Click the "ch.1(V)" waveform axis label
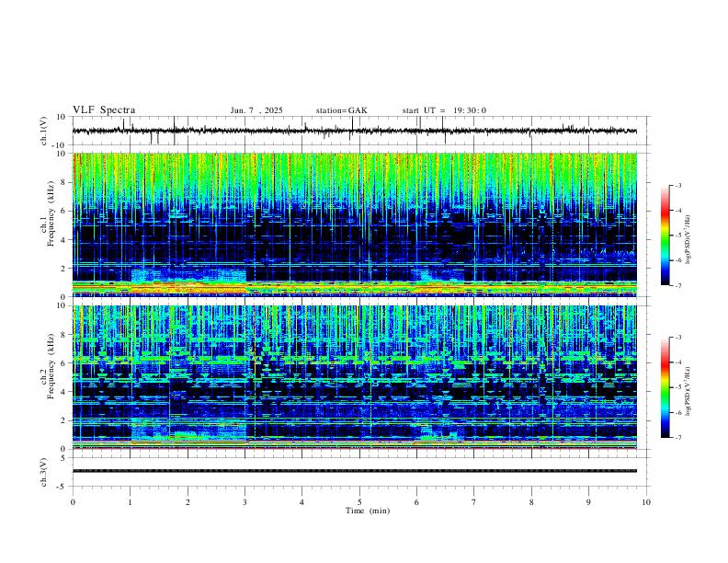The width and height of the screenshot is (728, 563). tap(44, 131)
